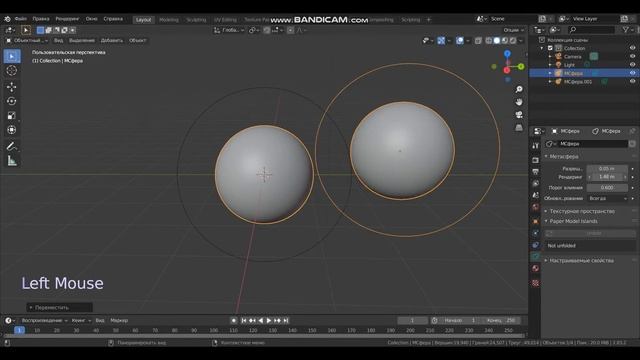The width and height of the screenshot is (640, 360).
Task: Click the pan view hand icon
Action: 519,102
